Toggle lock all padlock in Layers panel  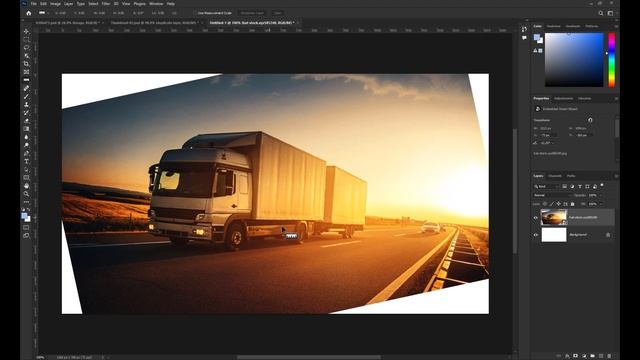coord(572,204)
